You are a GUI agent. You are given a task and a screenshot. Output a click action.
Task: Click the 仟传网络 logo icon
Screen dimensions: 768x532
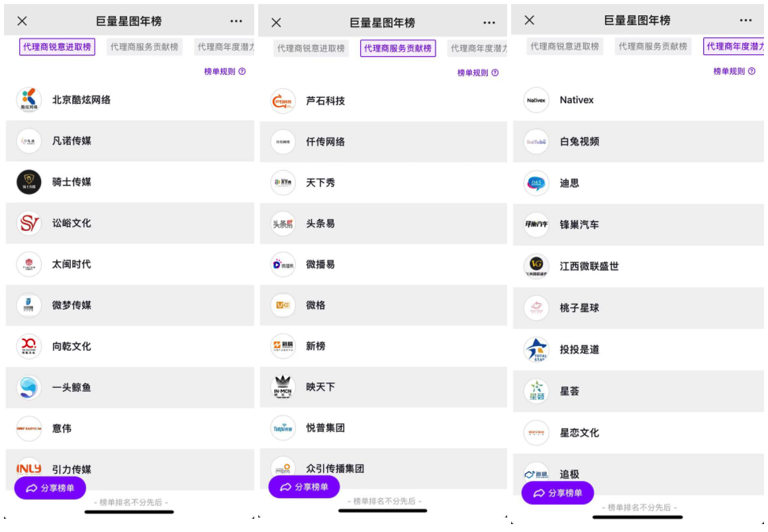[283, 142]
